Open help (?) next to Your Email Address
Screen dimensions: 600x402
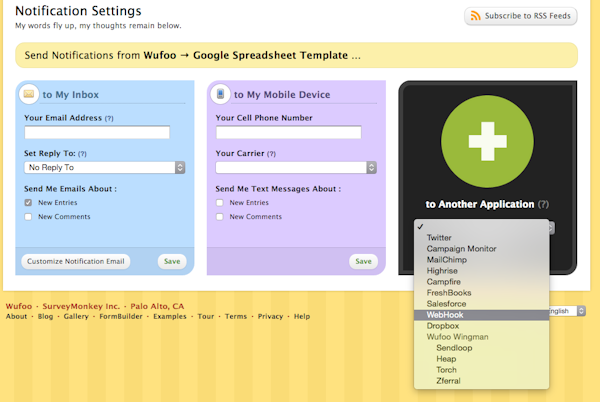point(109,118)
